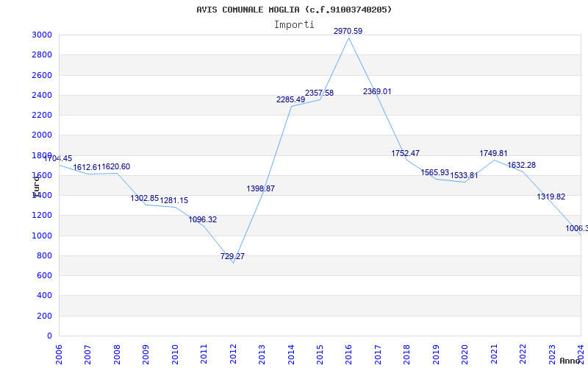Select the 800 y-axis tick label
588x368 pixels.
click(44, 255)
